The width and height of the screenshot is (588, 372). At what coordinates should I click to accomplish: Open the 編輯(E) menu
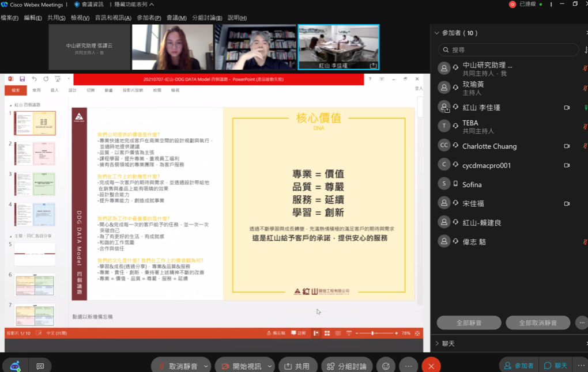coord(33,18)
